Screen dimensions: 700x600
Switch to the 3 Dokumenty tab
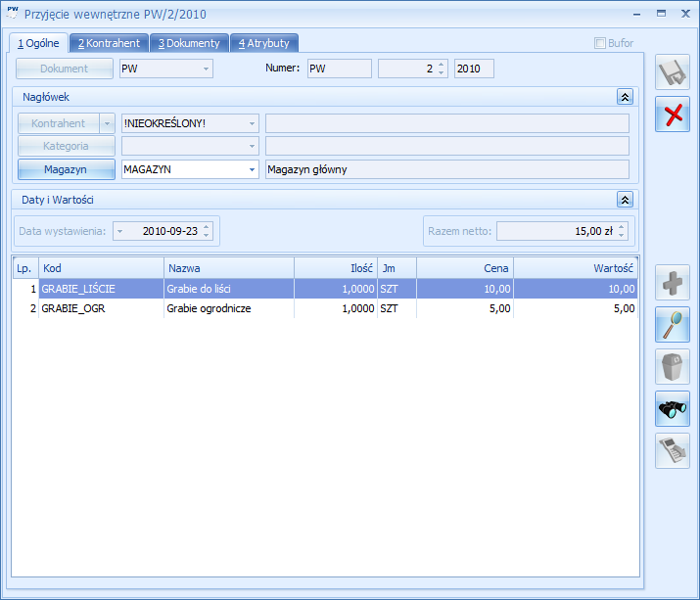pyautogui.click(x=189, y=43)
